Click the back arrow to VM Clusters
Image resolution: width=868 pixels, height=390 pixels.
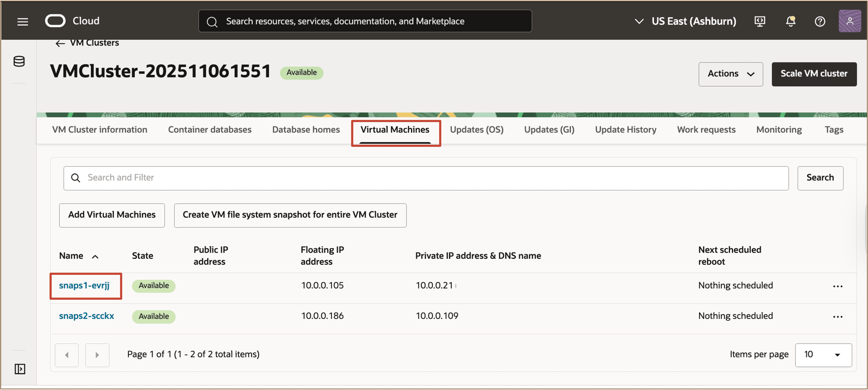[60, 43]
